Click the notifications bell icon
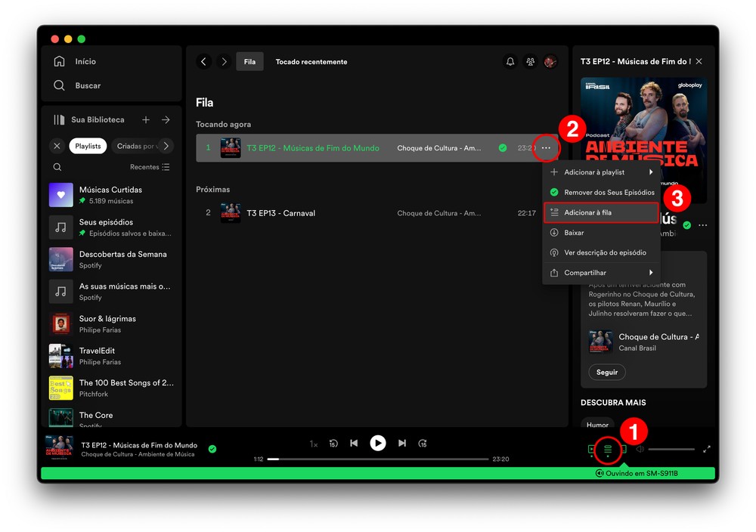This screenshot has width=756, height=532. [510, 62]
